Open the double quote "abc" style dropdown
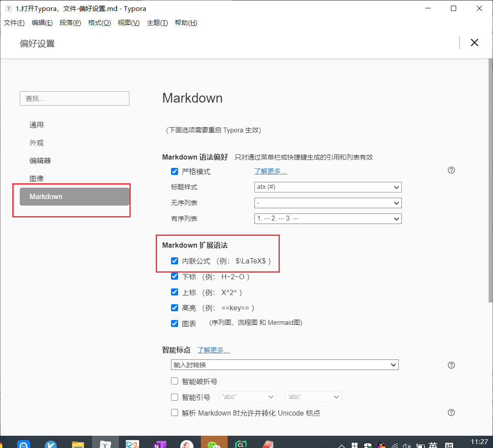 pyautogui.click(x=247, y=397)
